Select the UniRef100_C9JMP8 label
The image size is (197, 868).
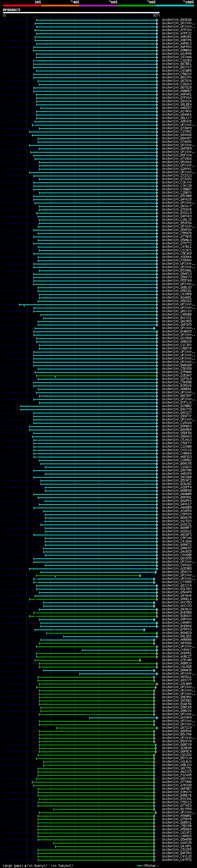(x=177, y=294)
